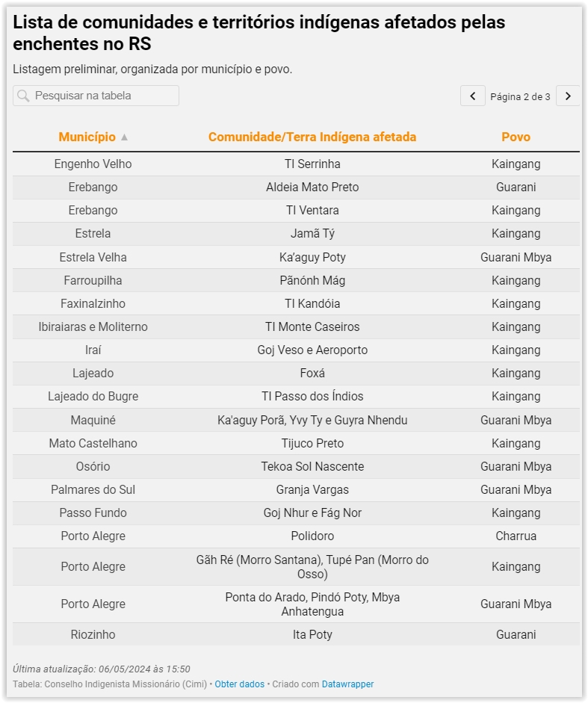This screenshot has width=588, height=703.
Task: Click the 'Granja Vargas' community cell
Action: click(312, 489)
